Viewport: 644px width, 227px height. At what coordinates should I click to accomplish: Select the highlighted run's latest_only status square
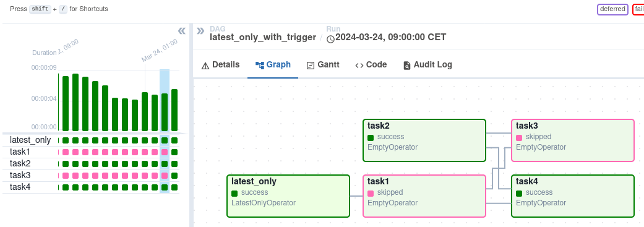pos(165,140)
